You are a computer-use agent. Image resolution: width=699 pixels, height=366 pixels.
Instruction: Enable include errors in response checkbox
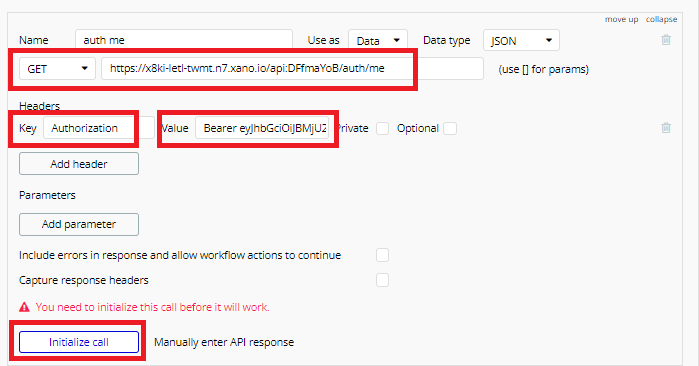click(x=382, y=255)
